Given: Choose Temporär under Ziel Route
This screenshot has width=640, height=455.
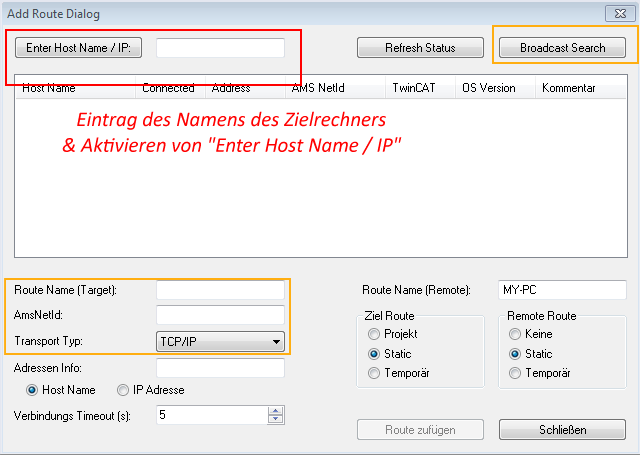Looking at the screenshot, I should click(x=374, y=373).
